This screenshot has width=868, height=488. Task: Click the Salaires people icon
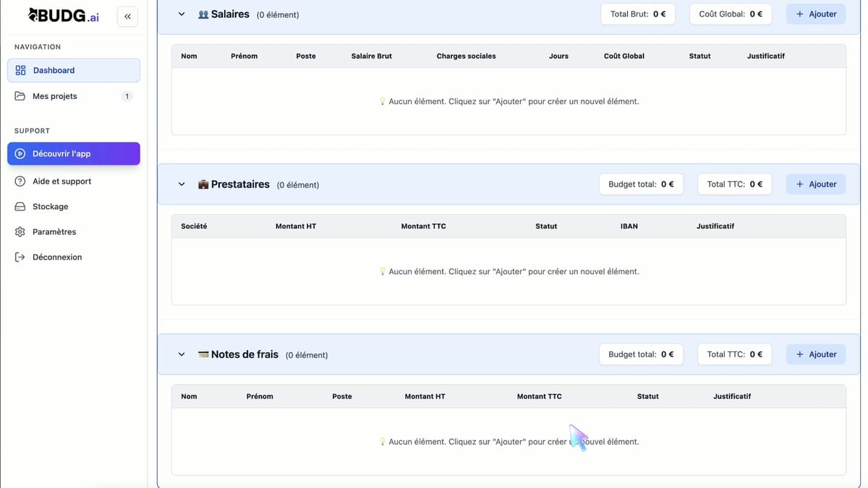click(203, 14)
